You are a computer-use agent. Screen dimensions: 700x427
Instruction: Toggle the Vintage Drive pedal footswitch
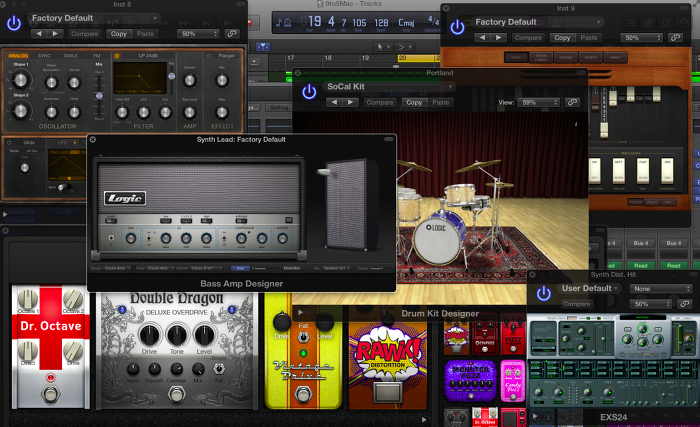click(303, 395)
